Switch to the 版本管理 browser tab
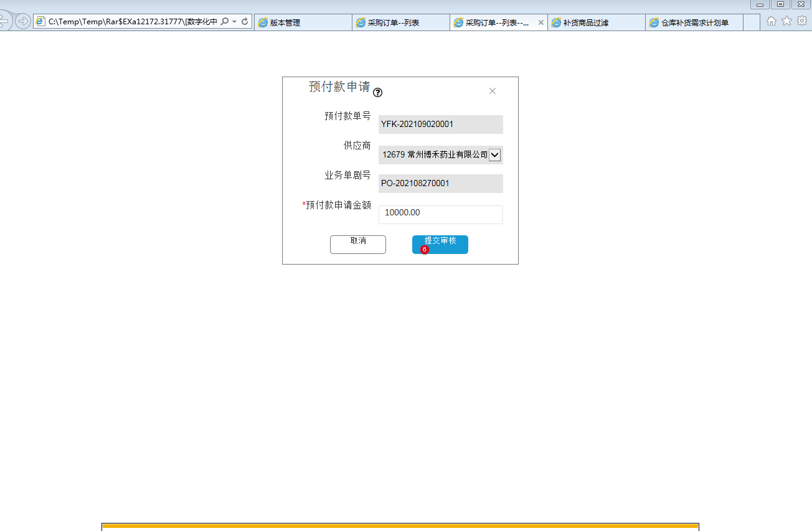This screenshot has width=812, height=531. click(303, 22)
